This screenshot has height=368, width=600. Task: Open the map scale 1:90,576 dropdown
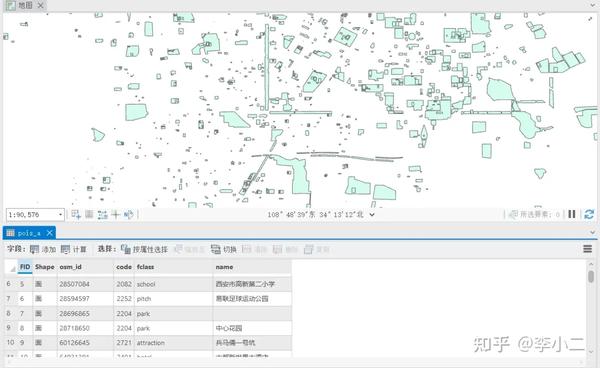[x=60, y=215]
